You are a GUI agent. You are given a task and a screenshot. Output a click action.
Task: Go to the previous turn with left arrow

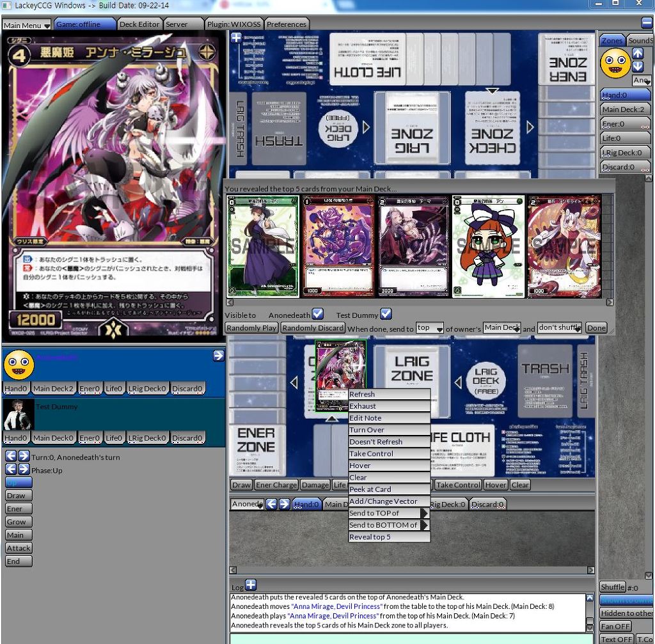click(11, 455)
